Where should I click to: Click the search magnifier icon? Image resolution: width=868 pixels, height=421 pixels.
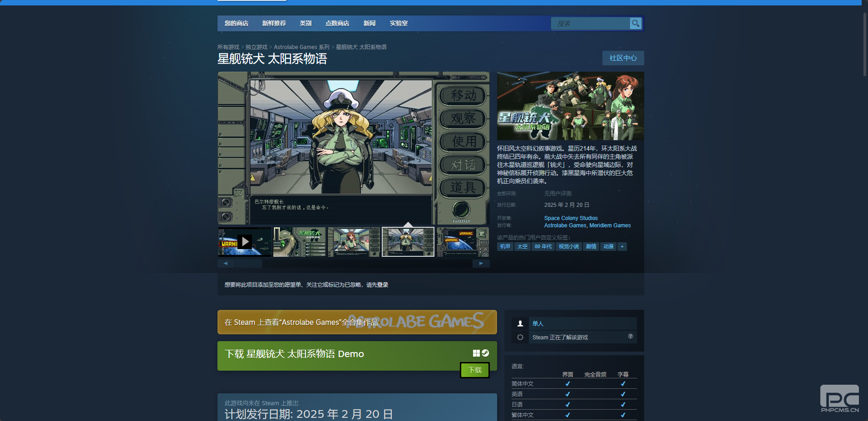pos(636,23)
